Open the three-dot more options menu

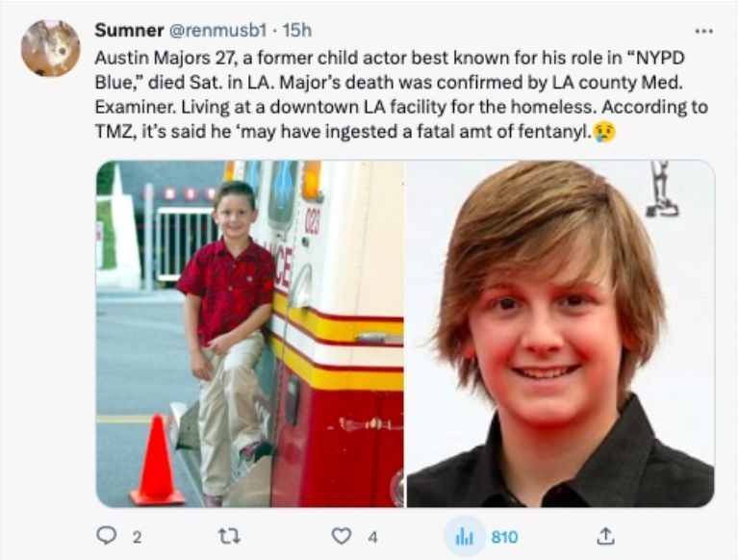coord(704,30)
